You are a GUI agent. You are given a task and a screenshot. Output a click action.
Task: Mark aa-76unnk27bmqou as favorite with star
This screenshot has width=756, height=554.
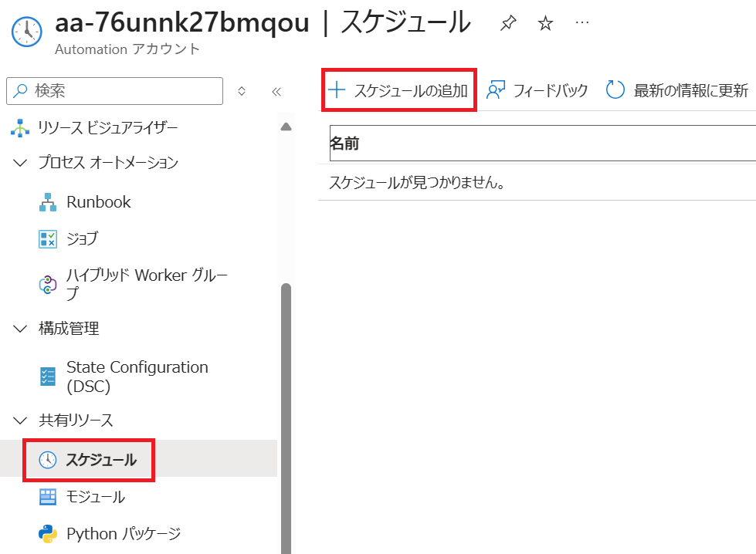coord(545,22)
